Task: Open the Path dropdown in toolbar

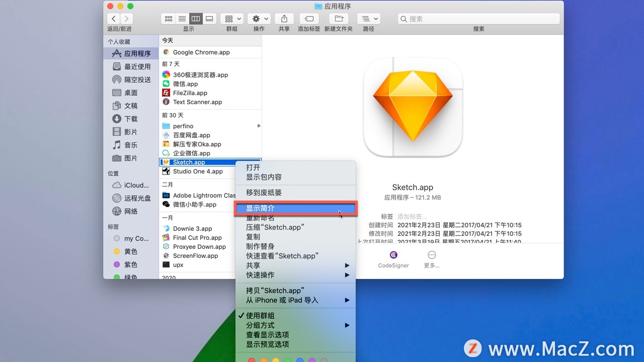Action: (x=369, y=19)
